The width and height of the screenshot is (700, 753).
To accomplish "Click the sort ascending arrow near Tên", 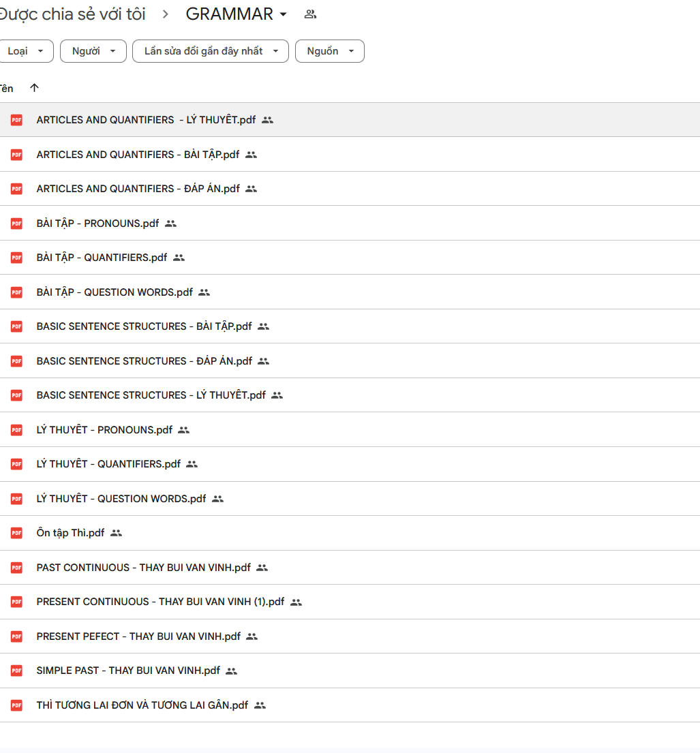I will (35, 88).
